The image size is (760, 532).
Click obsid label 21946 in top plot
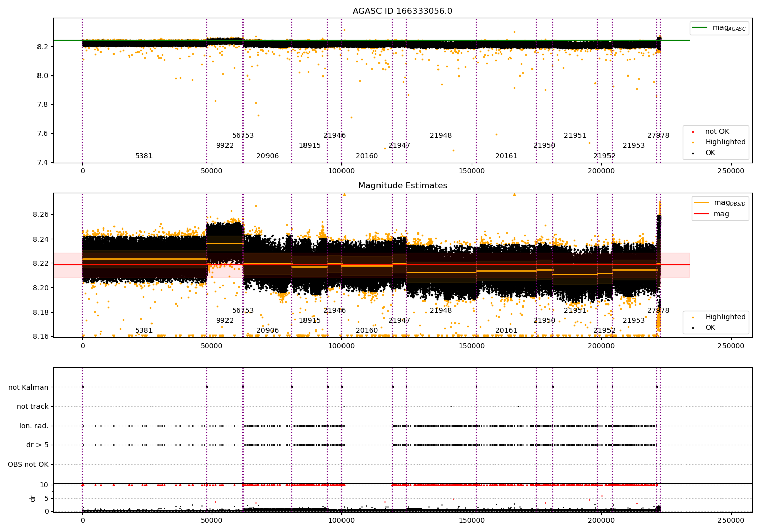334,136
